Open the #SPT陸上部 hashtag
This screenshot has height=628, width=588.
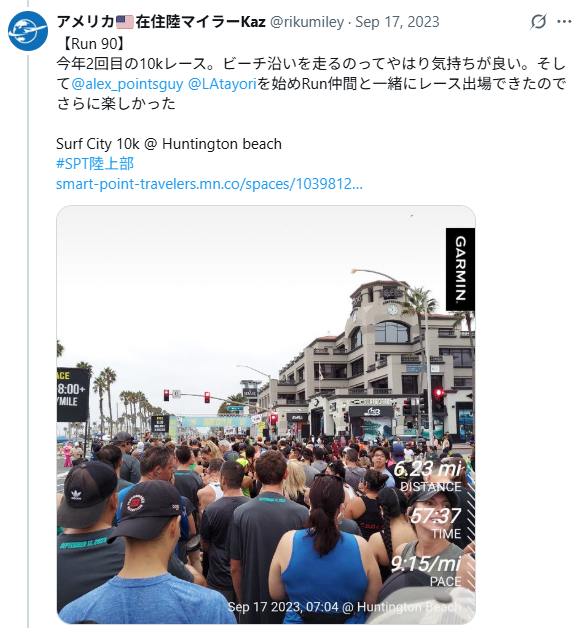click(x=95, y=163)
